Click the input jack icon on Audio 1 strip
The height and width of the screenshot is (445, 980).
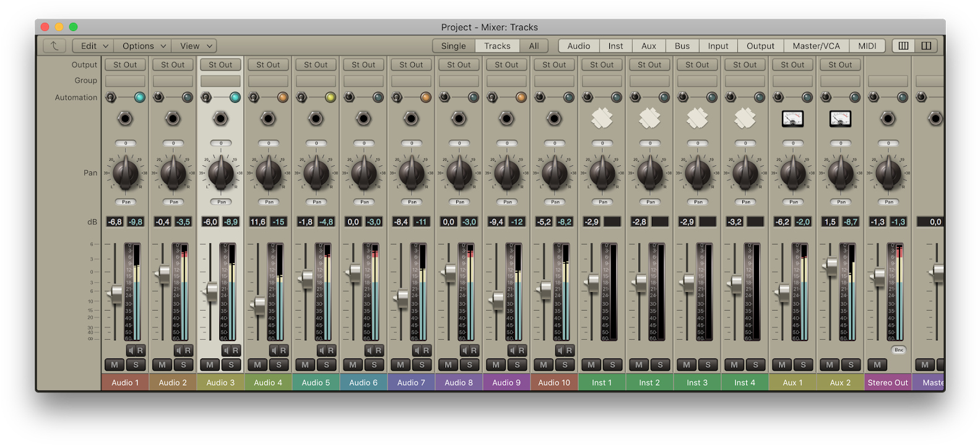pos(125,118)
